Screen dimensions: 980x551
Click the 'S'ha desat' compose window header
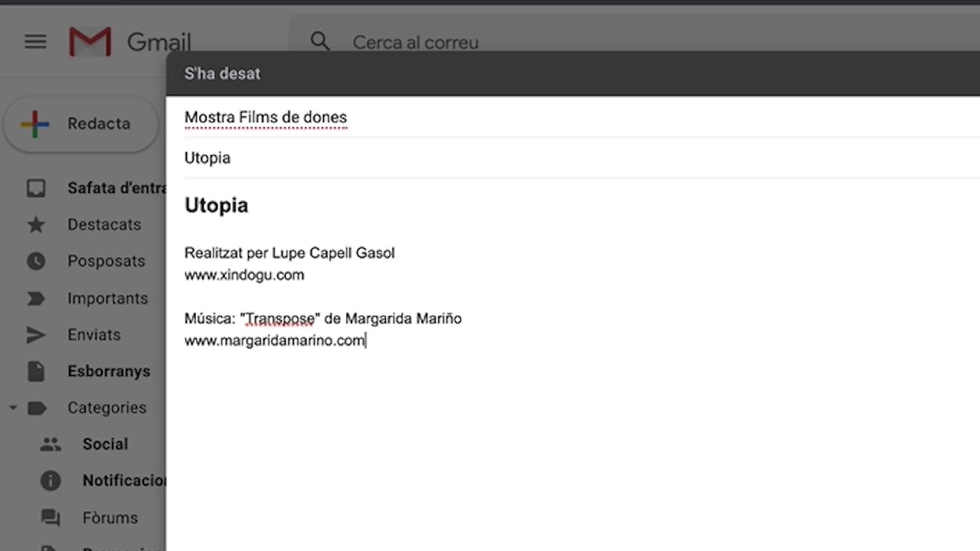(573, 73)
